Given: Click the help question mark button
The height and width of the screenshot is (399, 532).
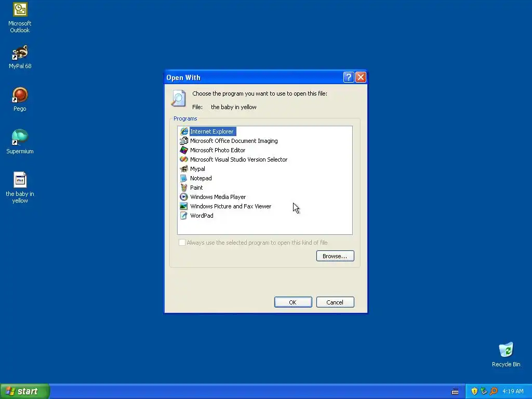Looking at the screenshot, I should pos(349,77).
